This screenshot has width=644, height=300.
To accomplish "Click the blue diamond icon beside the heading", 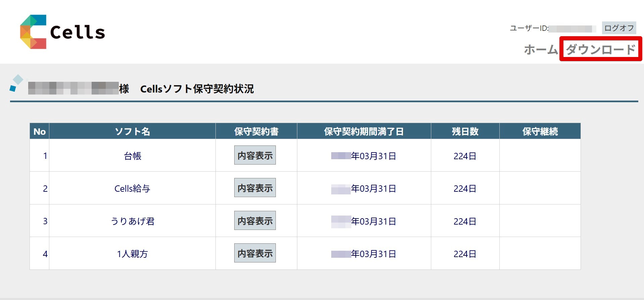I will [x=16, y=83].
